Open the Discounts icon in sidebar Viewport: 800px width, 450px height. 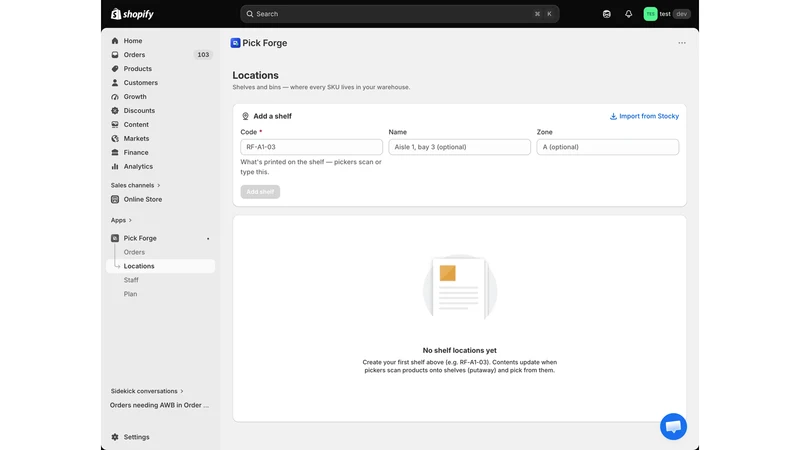pos(115,111)
